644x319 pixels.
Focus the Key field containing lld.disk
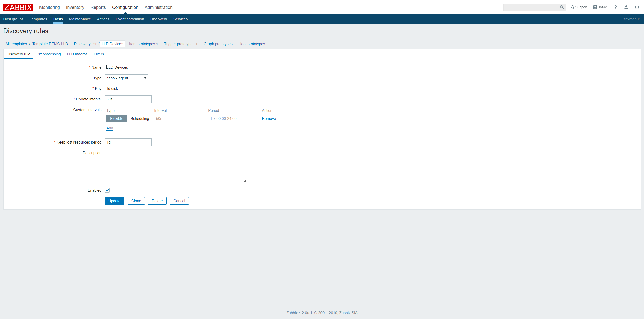pyautogui.click(x=176, y=89)
